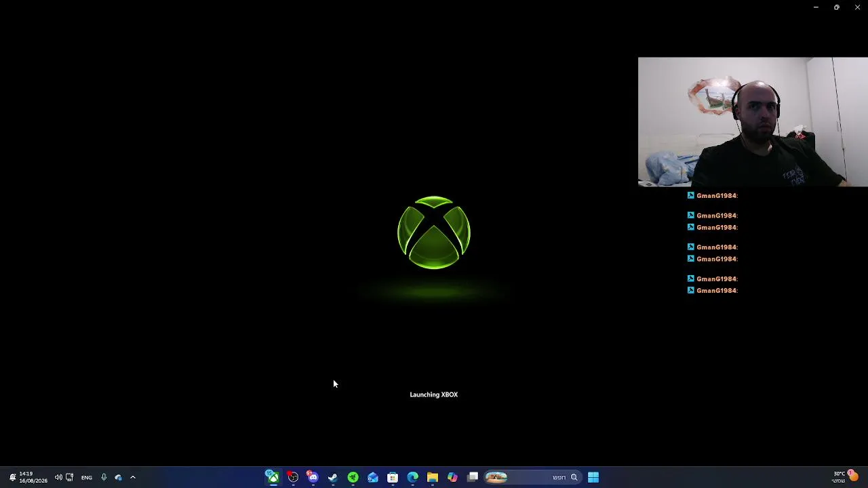Launch Microsoft Edge from the taskbar
The height and width of the screenshot is (488, 868).
(412, 477)
